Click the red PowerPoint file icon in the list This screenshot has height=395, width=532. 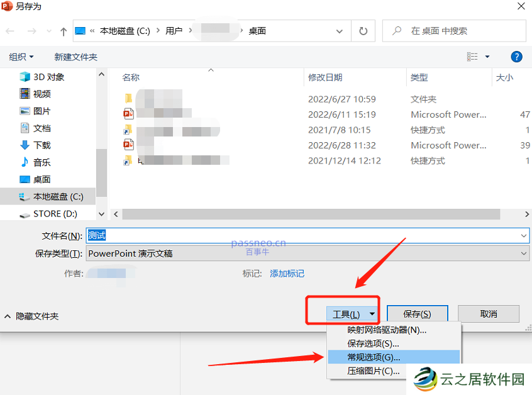(129, 114)
